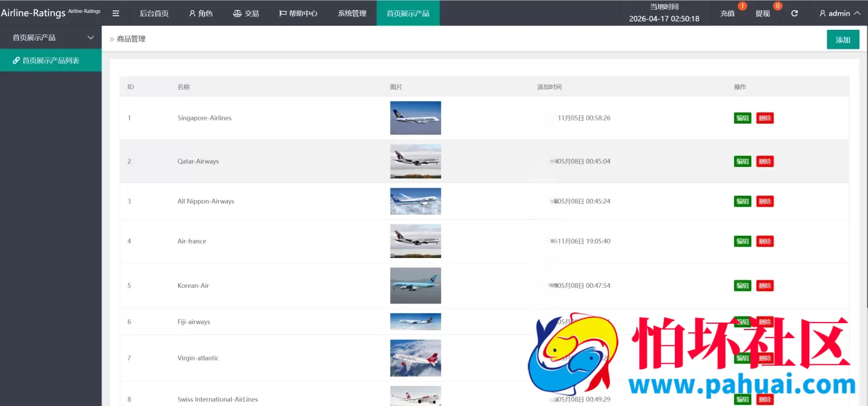Select the 首页展示产品 top tab

tap(408, 14)
